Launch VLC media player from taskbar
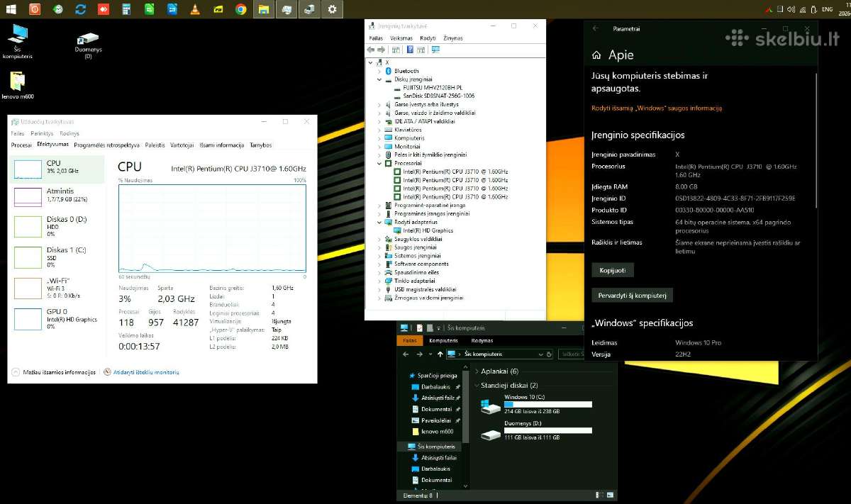 [x=195, y=9]
